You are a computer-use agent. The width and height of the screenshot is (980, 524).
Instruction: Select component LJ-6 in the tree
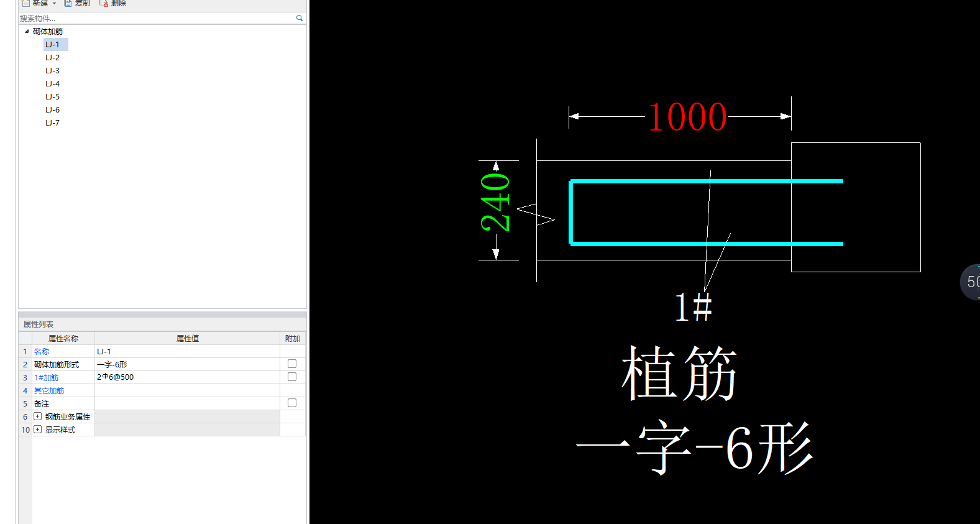(53, 109)
